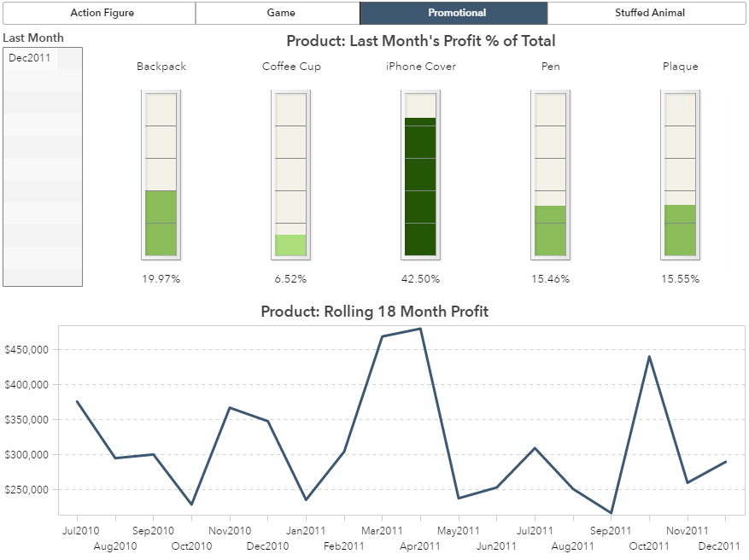This screenshot has height=560, width=749.
Task: Select the Action Figure tab
Action: (x=102, y=13)
